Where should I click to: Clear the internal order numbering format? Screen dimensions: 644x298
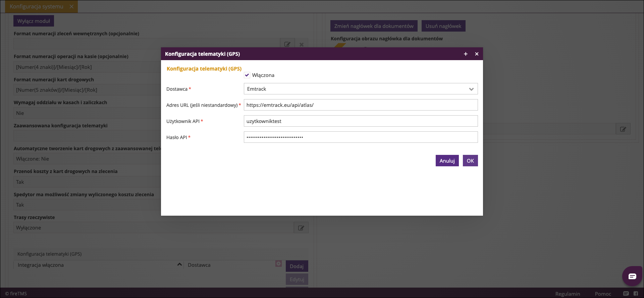click(302, 44)
